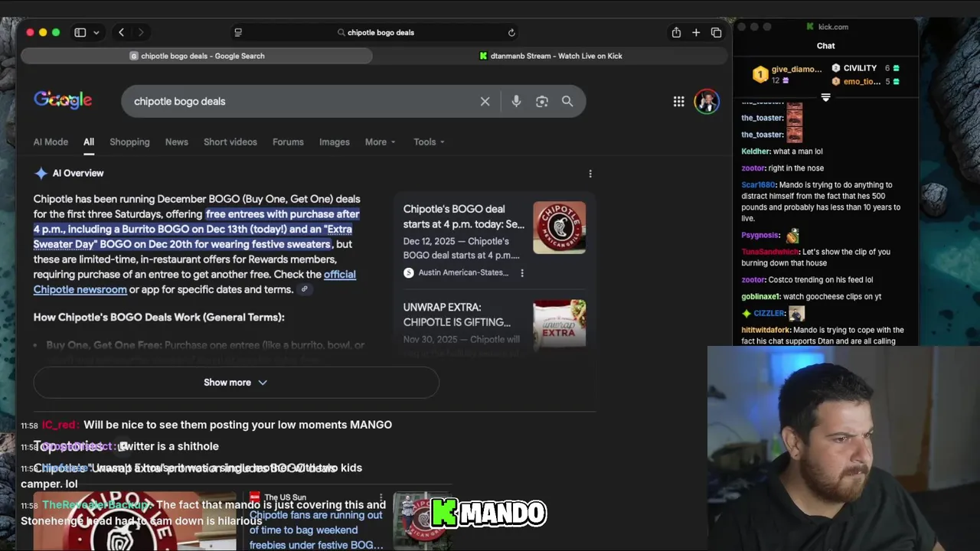
Task: Click the Kick chat leaderboard expand arrow
Action: [825, 98]
